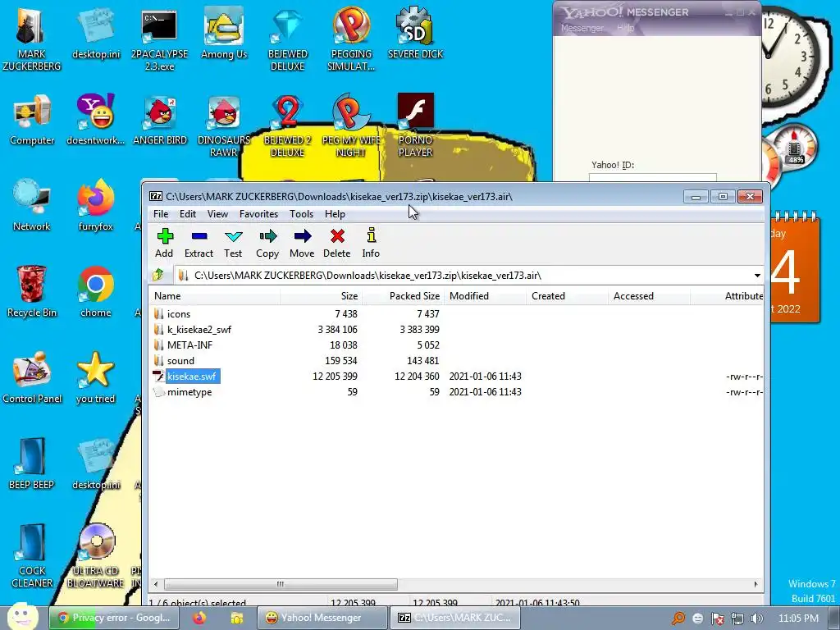Open the Help menu in 7-Zip
The image size is (840, 630).
[335, 214]
